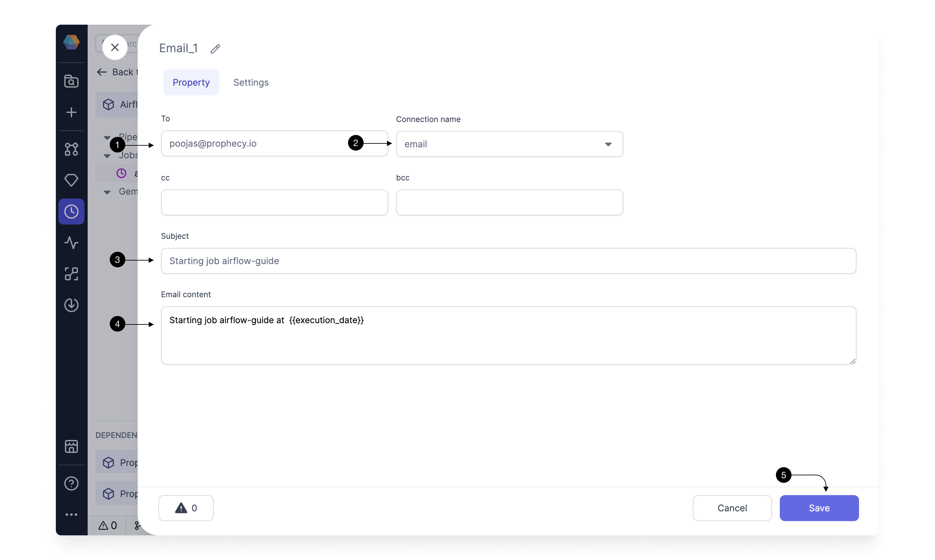Click the download circle icon in the sidebar
Screen dimensions: 935x560
pos(71,305)
